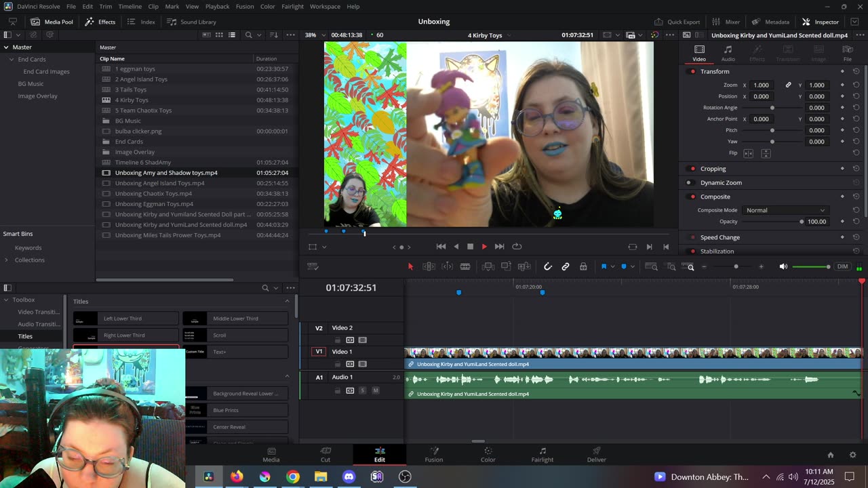
Task: Click the Zoom X value field
Action: click(x=762, y=85)
